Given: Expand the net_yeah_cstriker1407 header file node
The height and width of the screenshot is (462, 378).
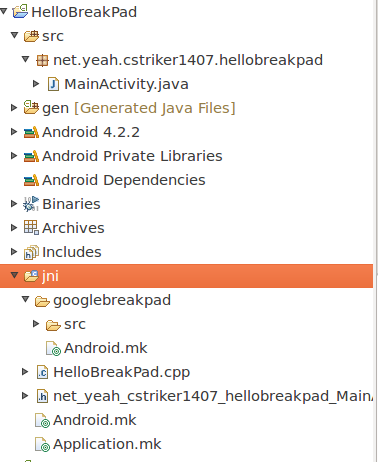Looking at the screenshot, I should coord(25,396).
